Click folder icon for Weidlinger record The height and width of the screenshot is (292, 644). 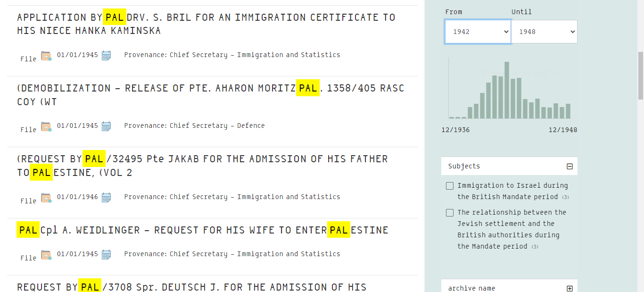[x=46, y=255]
